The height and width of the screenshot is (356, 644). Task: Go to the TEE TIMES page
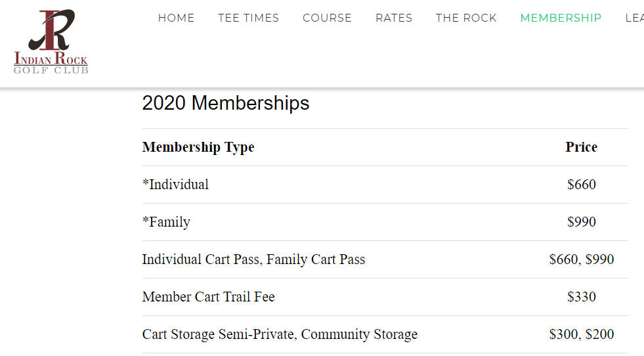click(x=249, y=18)
